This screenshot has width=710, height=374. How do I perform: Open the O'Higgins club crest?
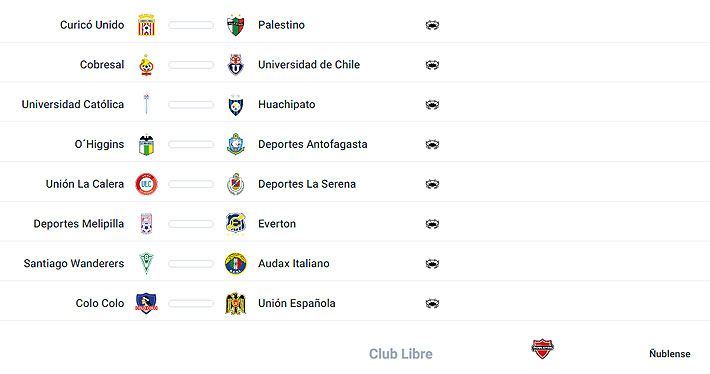(x=146, y=144)
